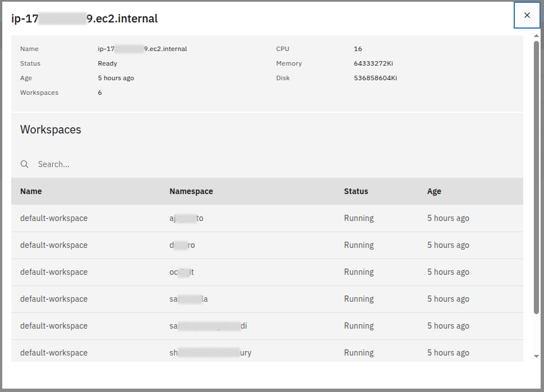
Task: Select the workspace with namespace ending in "ro"
Action: click(182, 245)
